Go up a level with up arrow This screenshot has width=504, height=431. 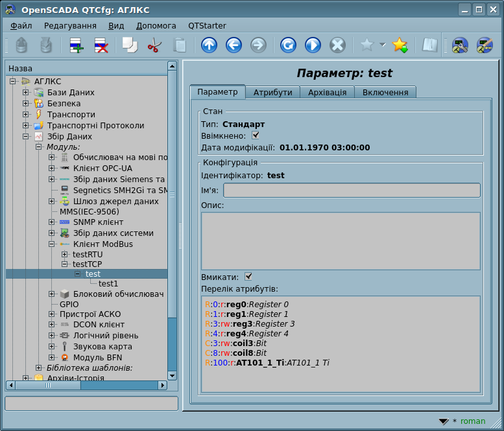coord(209,45)
